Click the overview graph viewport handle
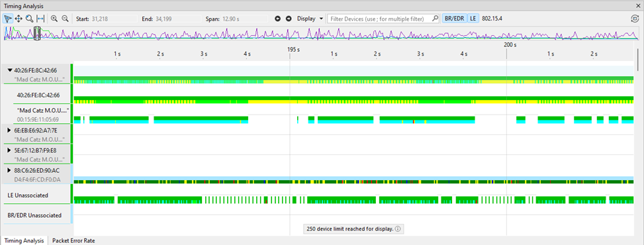This screenshot has width=644, height=245. 37,33
